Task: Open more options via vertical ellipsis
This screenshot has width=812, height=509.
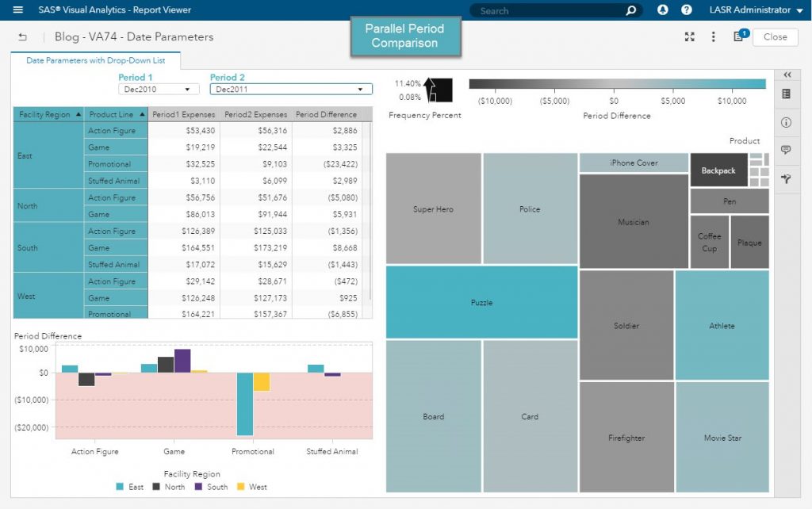Action: pos(714,36)
